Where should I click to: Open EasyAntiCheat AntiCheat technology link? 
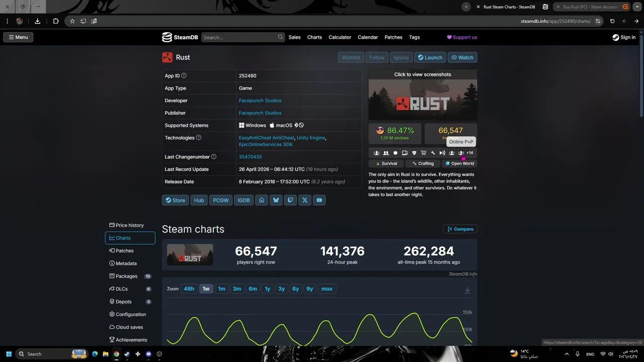click(266, 138)
